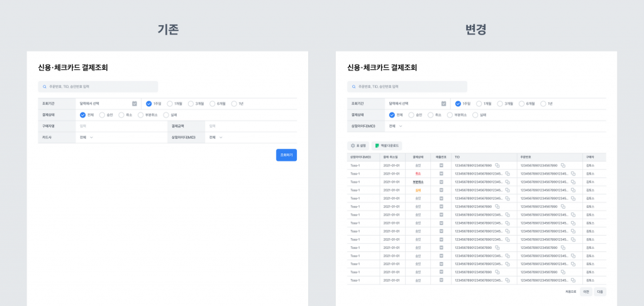The image size is (644, 306).
Task: Choose 승인 payment status in 기존 panel
Action: pyautogui.click(x=103, y=115)
